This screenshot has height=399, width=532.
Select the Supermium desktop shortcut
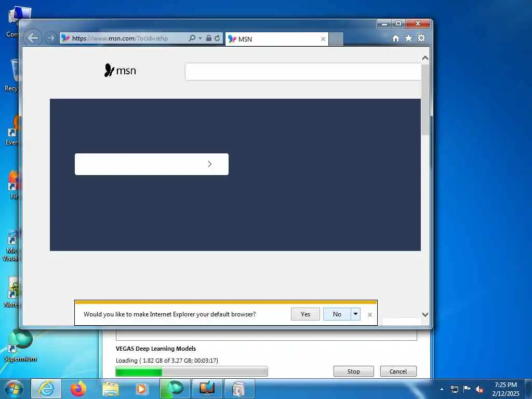click(x=20, y=345)
